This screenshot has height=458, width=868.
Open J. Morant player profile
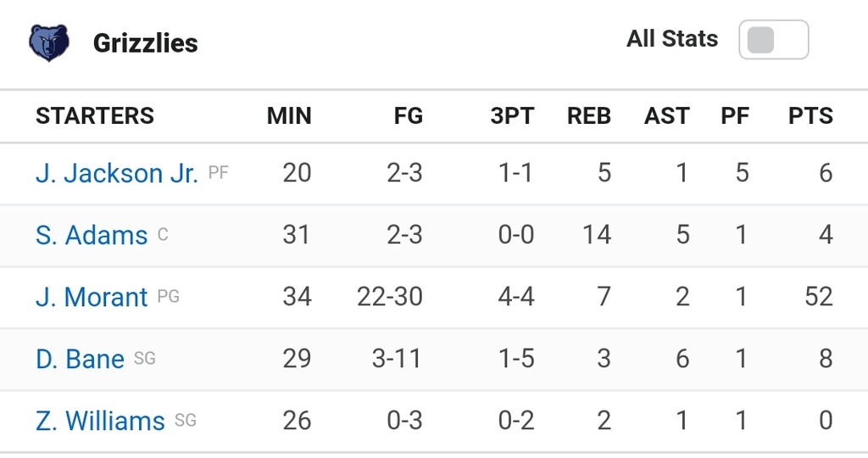tap(92, 297)
